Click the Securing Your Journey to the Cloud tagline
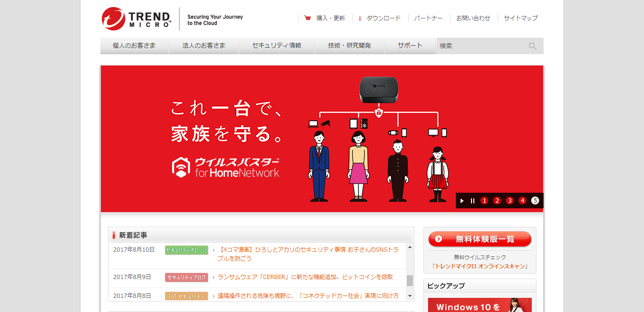Screen dimensions: 644x312 point(215,20)
